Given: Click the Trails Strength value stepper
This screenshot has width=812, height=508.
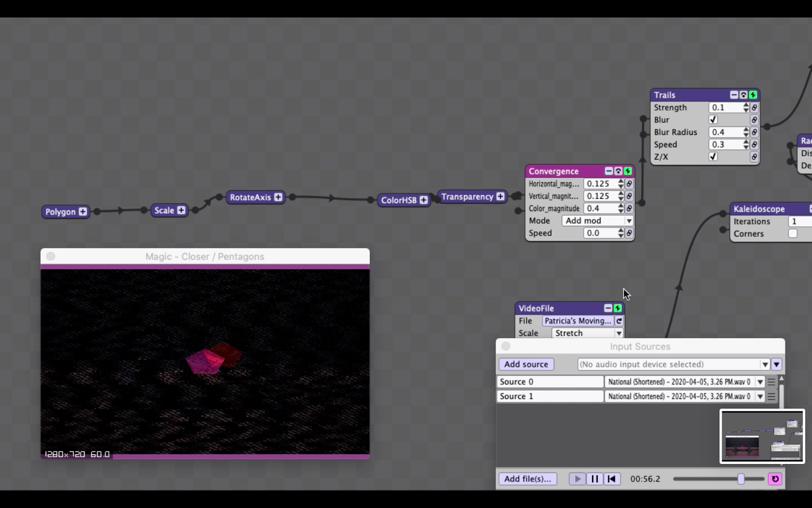Looking at the screenshot, I should click(746, 107).
